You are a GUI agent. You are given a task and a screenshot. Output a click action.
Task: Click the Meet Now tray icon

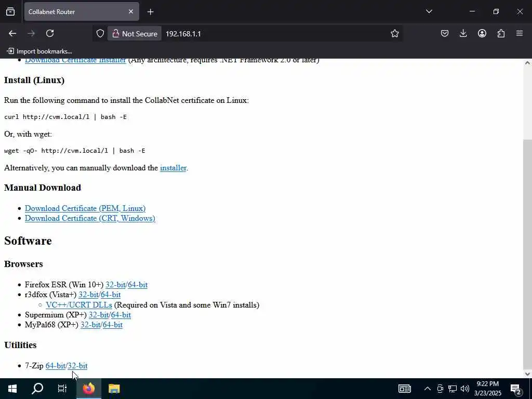coord(440,389)
